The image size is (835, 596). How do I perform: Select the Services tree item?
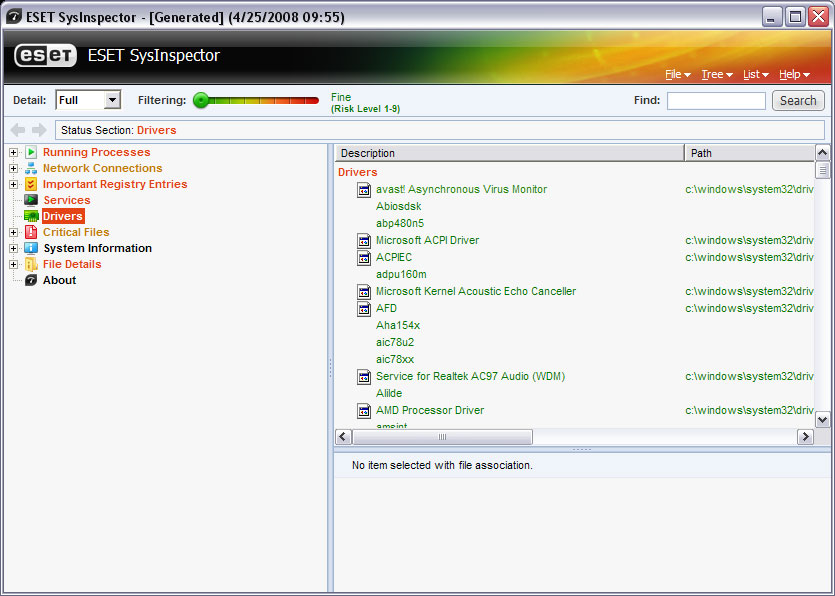(x=67, y=200)
